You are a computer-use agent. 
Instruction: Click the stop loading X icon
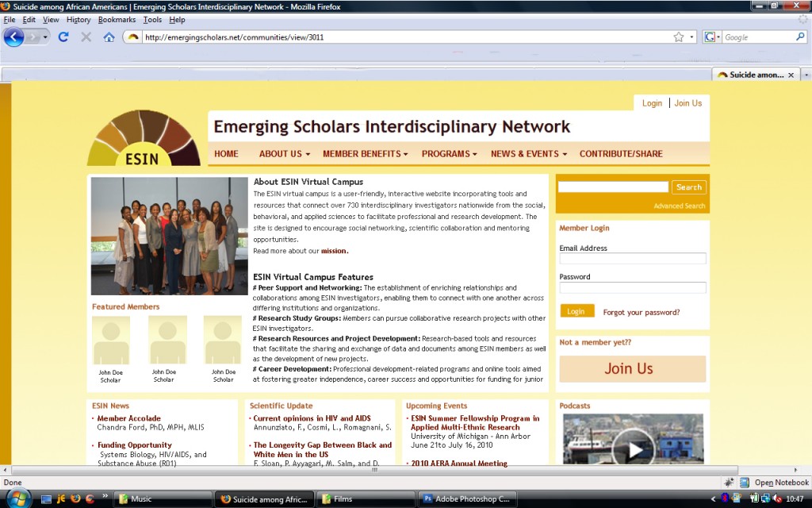click(86, 37)
